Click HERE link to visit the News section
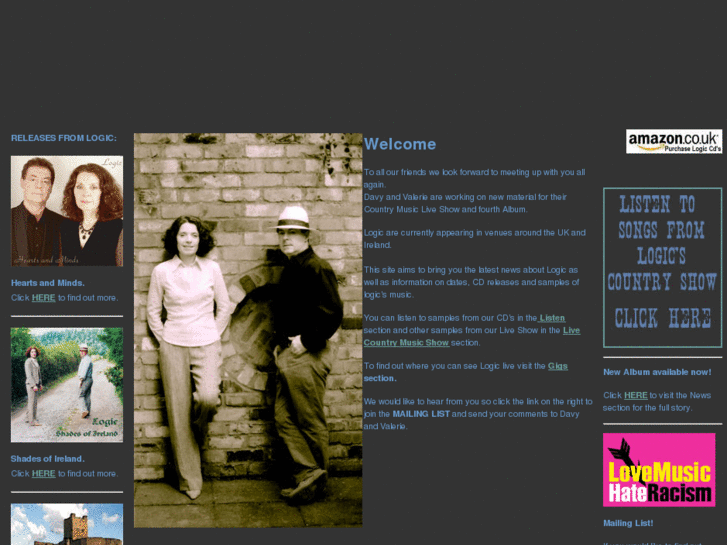 (636, 395)
